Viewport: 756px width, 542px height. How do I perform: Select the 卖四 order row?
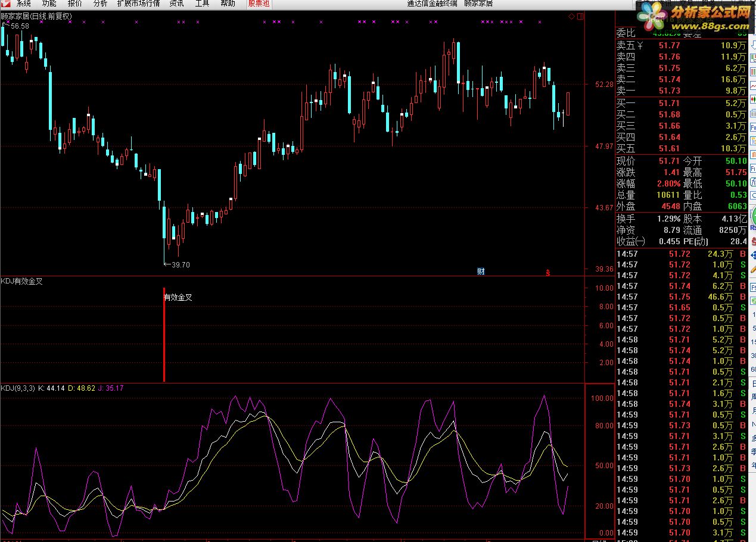tap(682, 57)
